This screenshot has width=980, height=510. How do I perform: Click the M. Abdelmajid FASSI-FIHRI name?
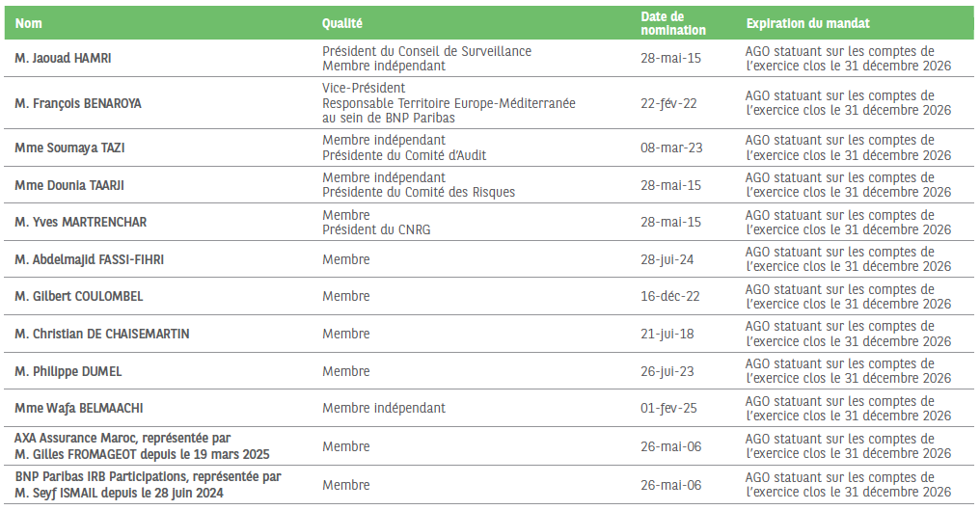[82, 259]
